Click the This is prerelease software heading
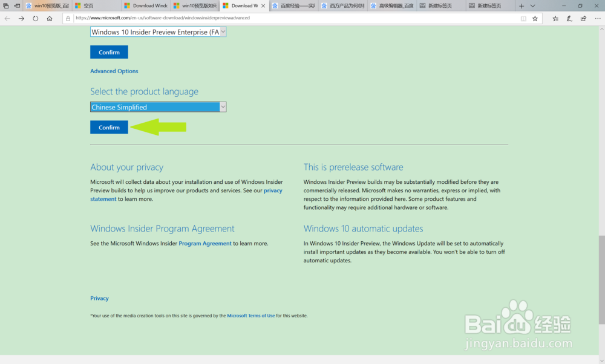This screenshot has width=605, height=364. [x=353, y=167]
